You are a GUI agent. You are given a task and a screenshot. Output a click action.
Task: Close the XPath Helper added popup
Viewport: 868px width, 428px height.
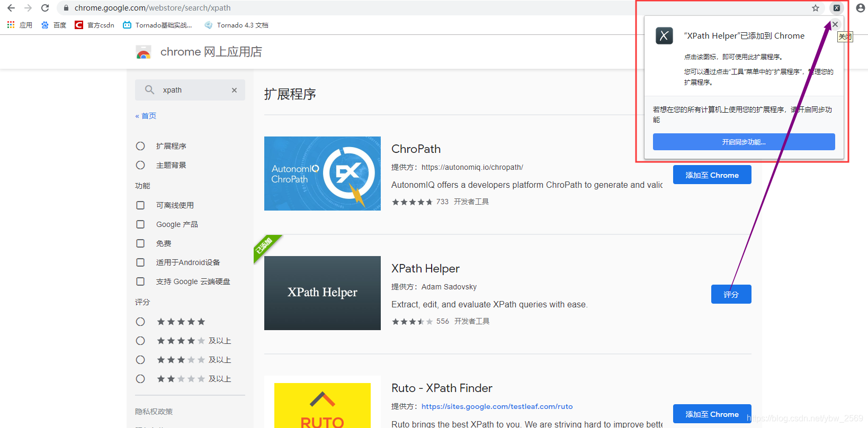click(x=835, y=24)
